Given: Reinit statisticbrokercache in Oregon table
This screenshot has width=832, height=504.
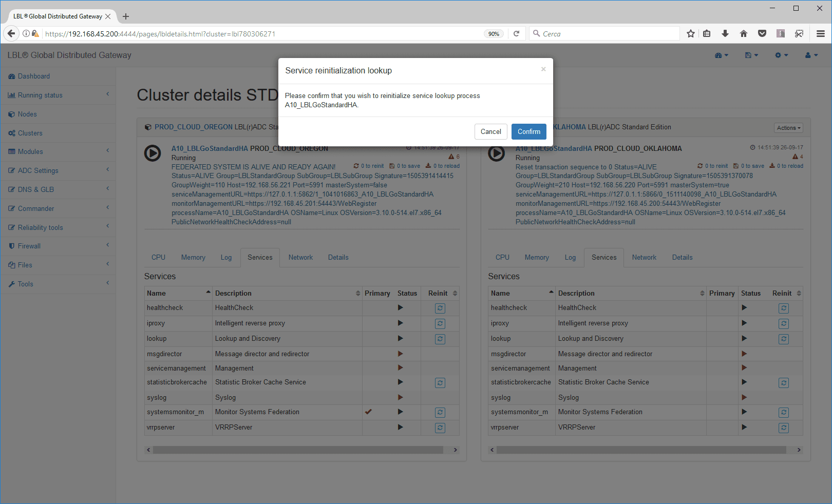Looking at the screenshot, I should pyautogui.click(x=440, y=383).
